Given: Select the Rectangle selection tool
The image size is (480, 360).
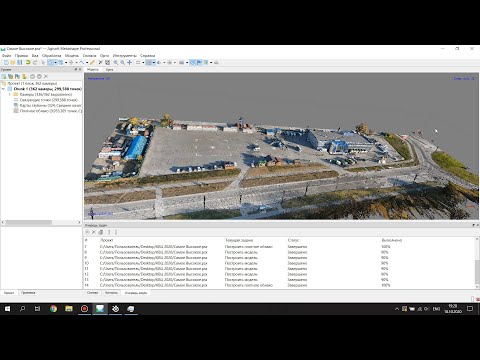Looking at the screenshot, I should point(51,62).
